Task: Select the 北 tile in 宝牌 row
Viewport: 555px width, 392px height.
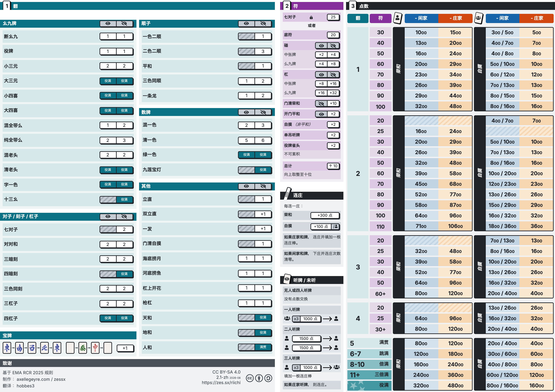Action: [x=44, y=348]
